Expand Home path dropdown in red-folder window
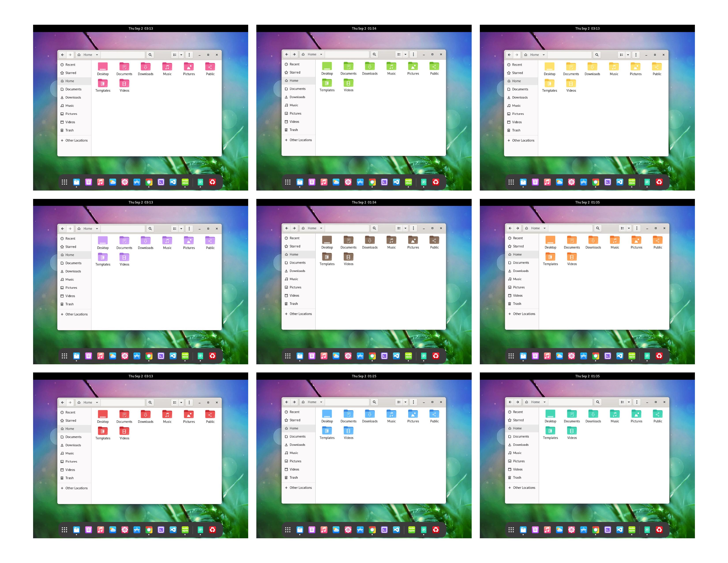The width and height of the screenshot is (728, 563). coord(97,402)
